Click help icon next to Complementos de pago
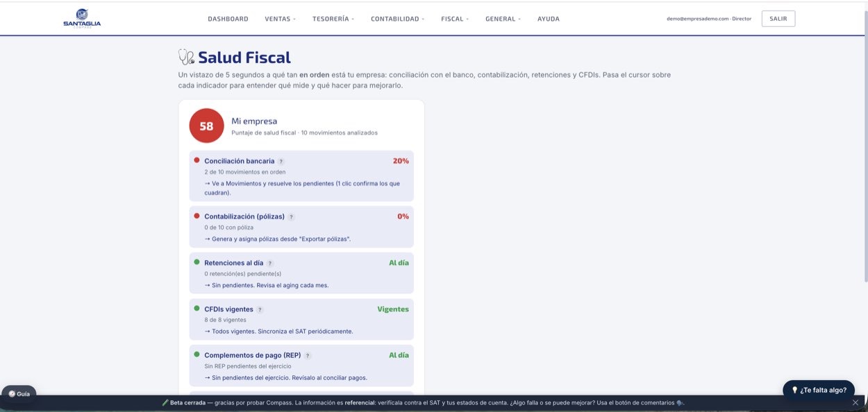 tap(308, 355)
